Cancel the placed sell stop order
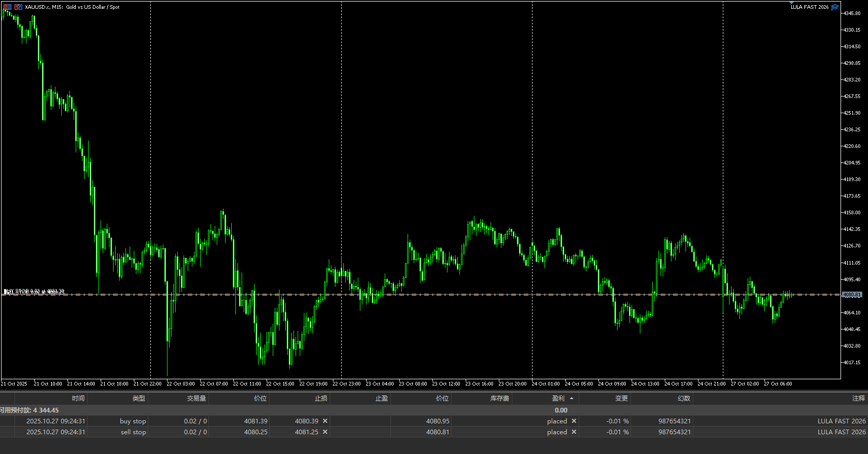The width and height of the screenshot is (868, 454). pos(574,432)
